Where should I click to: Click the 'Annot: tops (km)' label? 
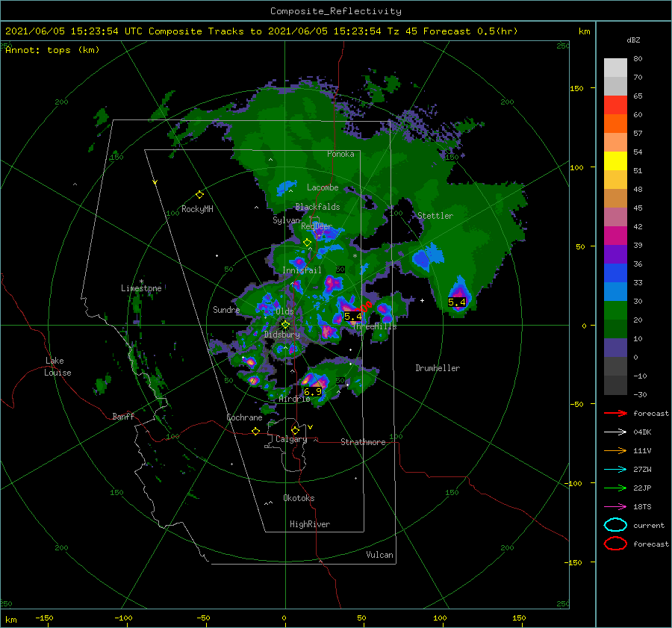(52, 50)
